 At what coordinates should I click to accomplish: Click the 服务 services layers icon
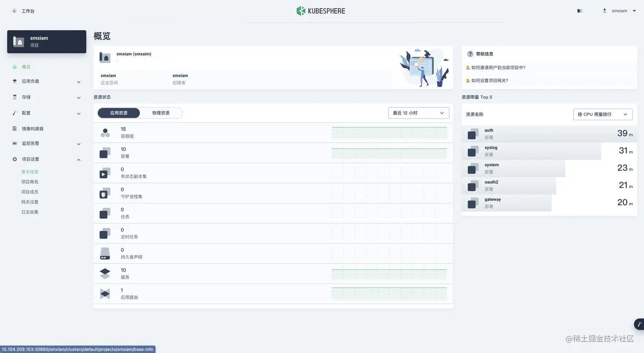(x=105, y=274)
